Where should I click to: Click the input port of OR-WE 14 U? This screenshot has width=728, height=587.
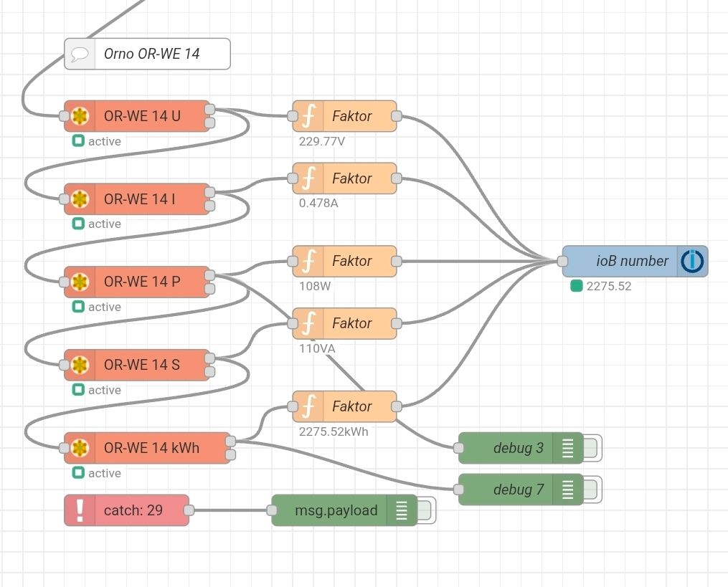coord(64,116)
